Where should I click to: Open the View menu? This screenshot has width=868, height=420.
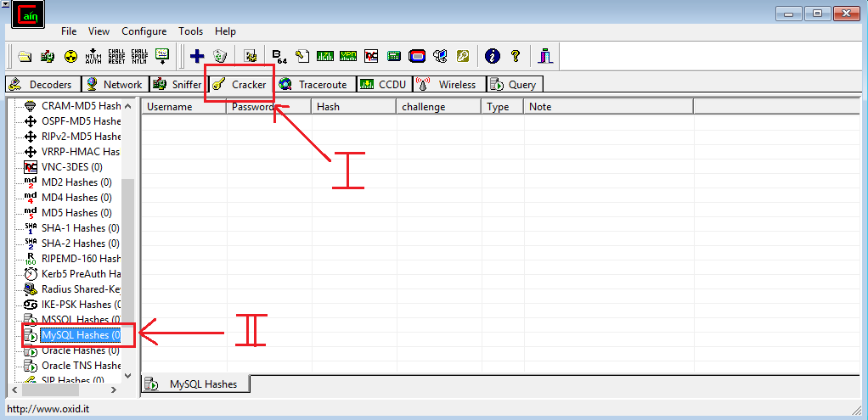(x=99, y=31)
